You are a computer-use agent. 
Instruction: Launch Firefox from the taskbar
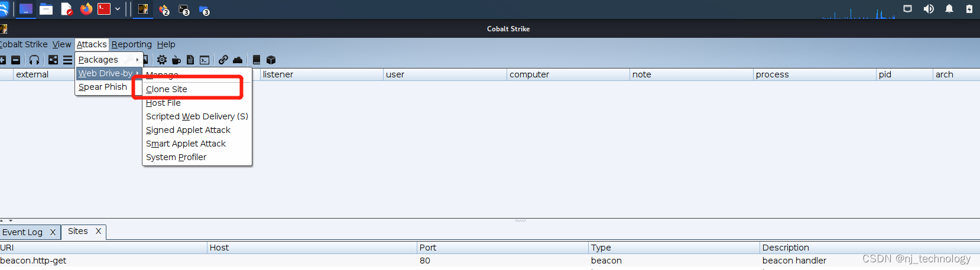coord(86,9)
